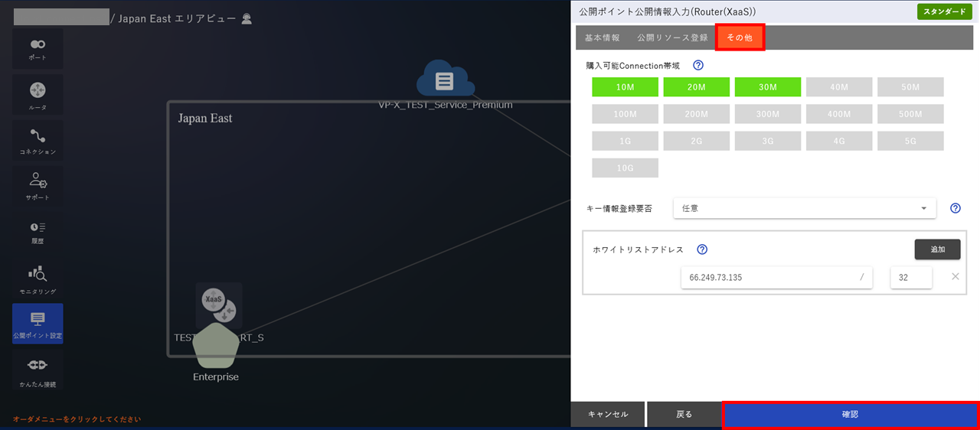Enable the 400M bandwidth option
Viewport: 980px width, 430px height.
839,114
